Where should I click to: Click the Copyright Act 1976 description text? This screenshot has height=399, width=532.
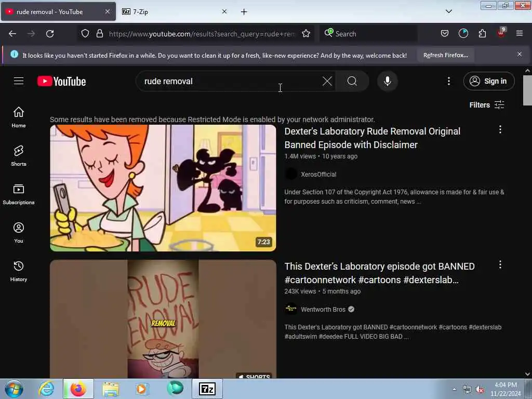(x=394, y=197)
